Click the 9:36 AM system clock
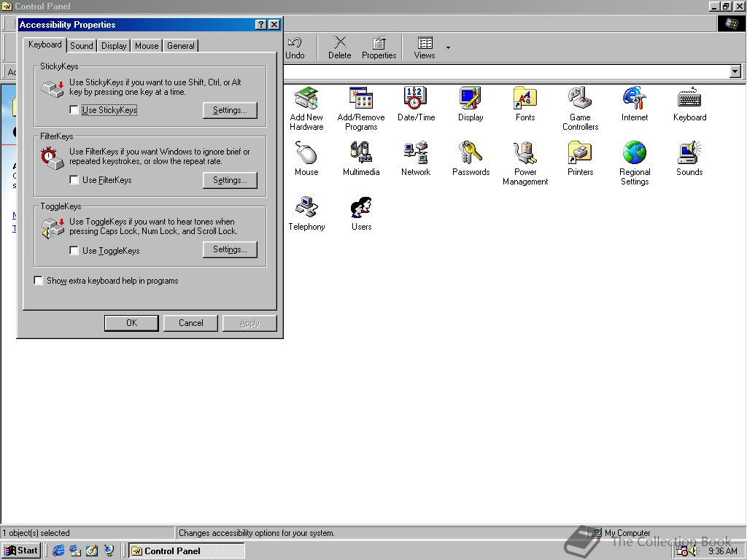 click(x=722, y=551)
